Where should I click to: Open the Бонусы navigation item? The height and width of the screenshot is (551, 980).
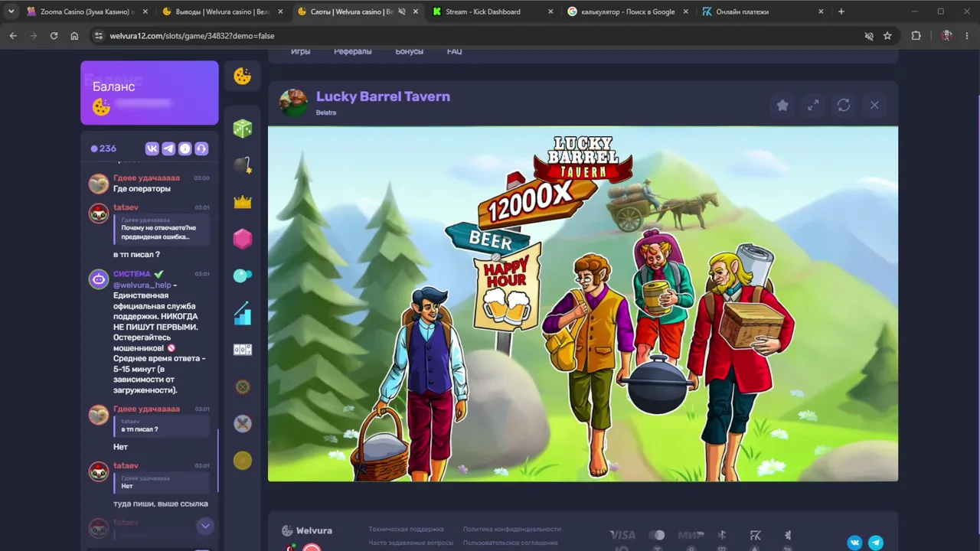pos(409,51)
